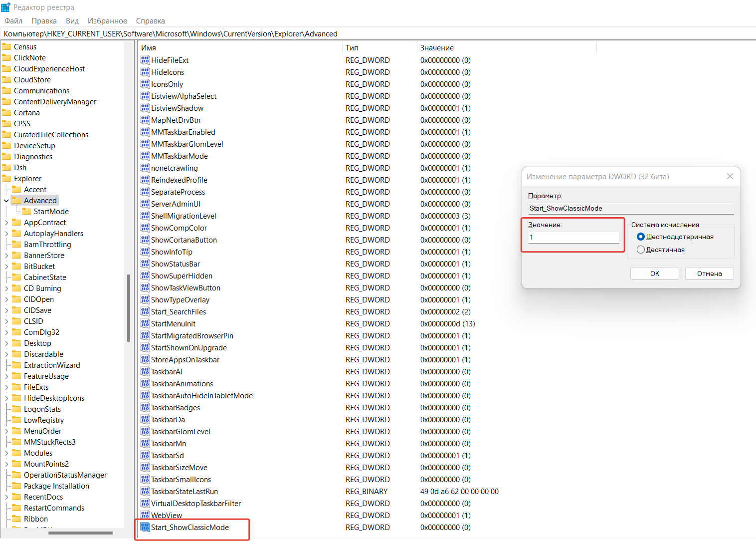Viewport: 756px width, 541px height.
Task: Click the Advanced folder icon in tree
Action: pyautogui.click(x=16, y=200)
